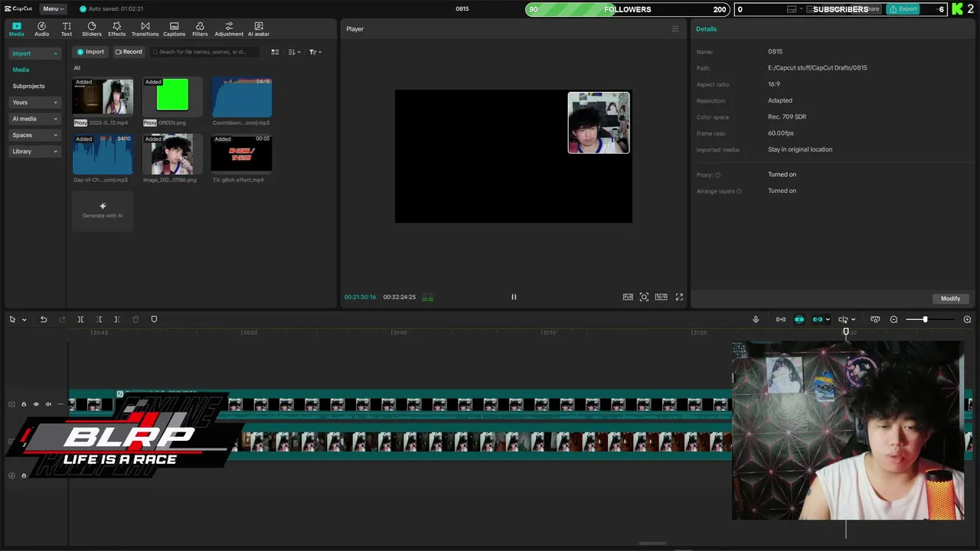Select the Countdown mp3 audio thumbnail

(x=242, y=96)
